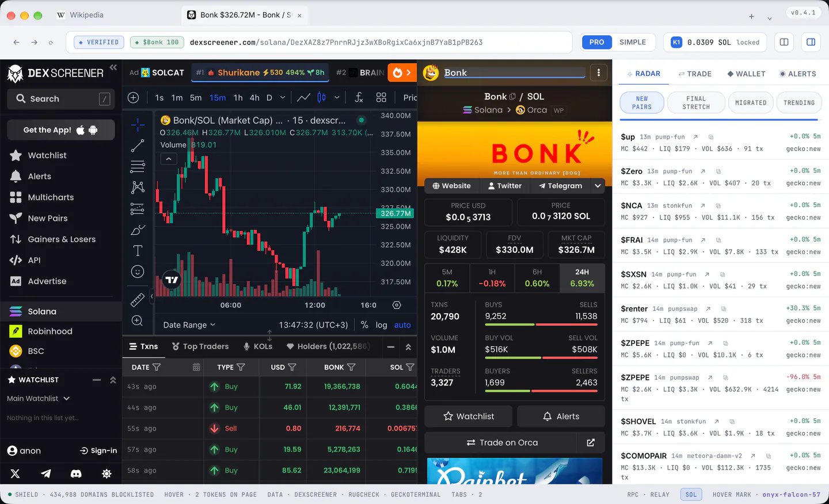Open the ALERTS tab
The image size is (829, 504).
coord(798,74)
